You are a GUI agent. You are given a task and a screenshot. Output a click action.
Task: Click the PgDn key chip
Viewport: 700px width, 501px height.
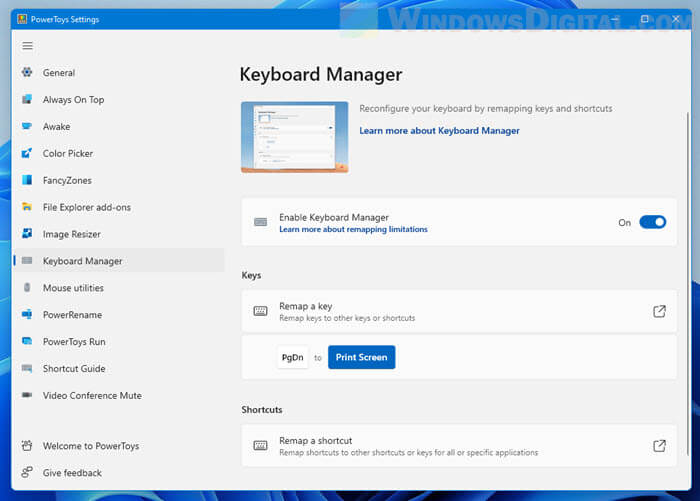pos(292,357)
